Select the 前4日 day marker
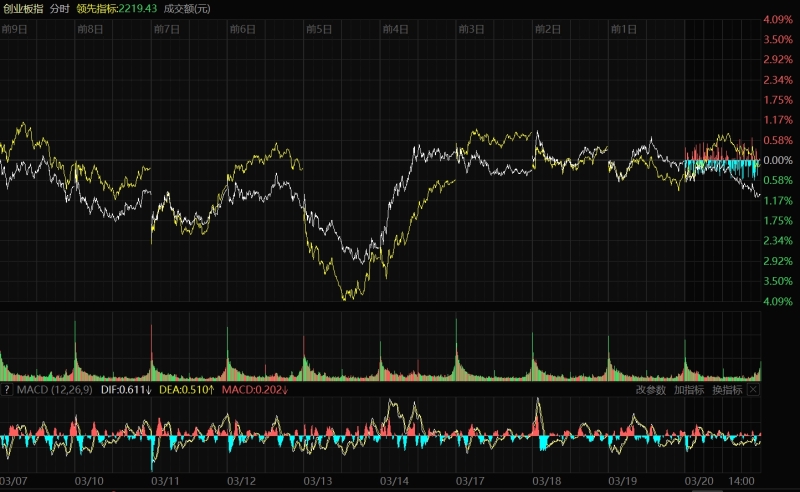This screenshot has width=800, height=492. point(395,29)
